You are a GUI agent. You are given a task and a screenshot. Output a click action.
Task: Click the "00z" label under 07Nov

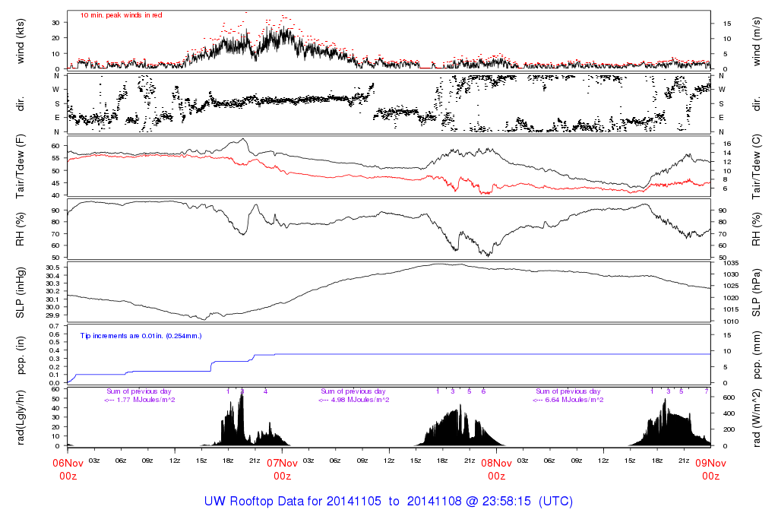point(283,477)
